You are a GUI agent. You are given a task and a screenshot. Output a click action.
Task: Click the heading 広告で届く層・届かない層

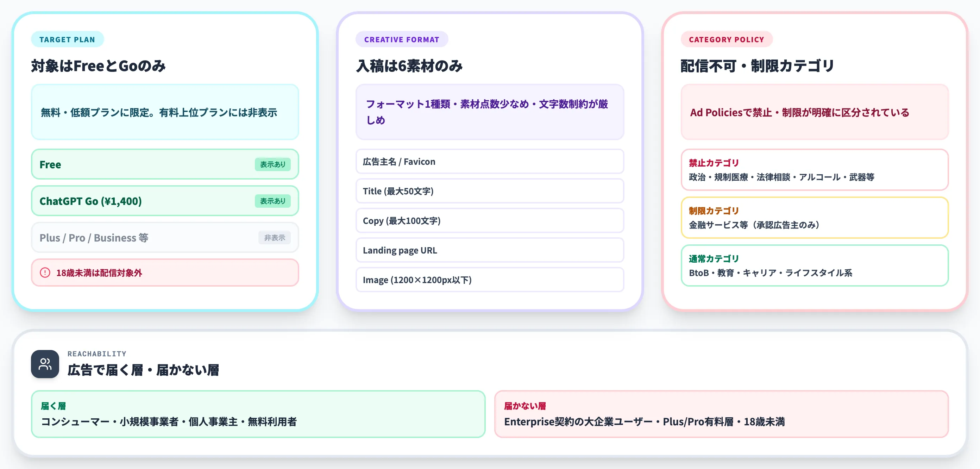coord(143,370)
